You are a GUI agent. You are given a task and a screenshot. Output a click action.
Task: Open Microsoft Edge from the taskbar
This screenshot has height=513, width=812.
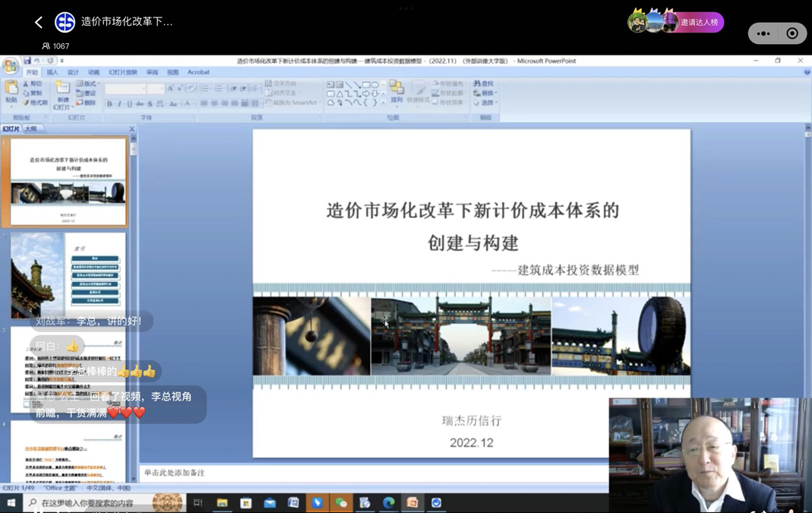point(389,502)
